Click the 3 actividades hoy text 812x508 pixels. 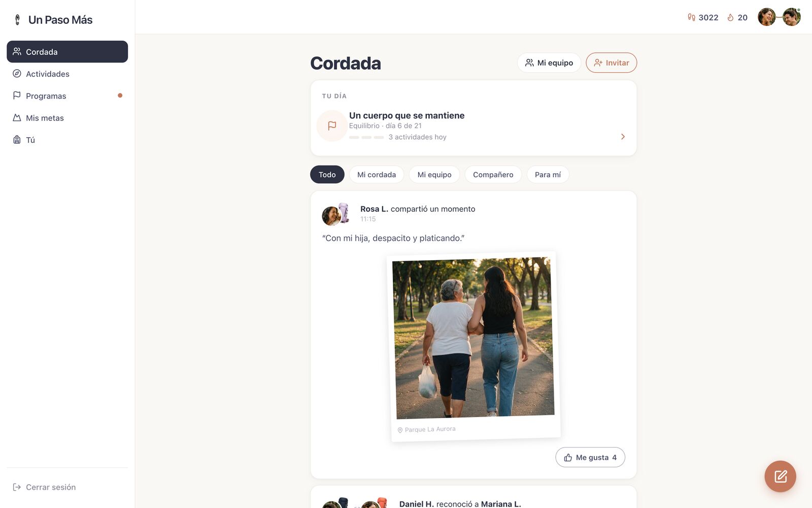417,137
